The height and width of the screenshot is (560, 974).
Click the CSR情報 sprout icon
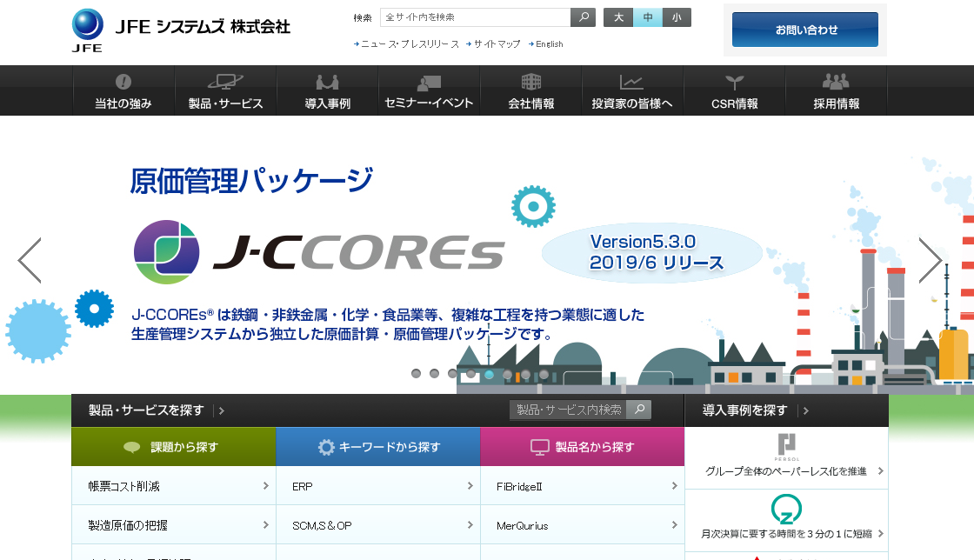(x=734, y=82)
